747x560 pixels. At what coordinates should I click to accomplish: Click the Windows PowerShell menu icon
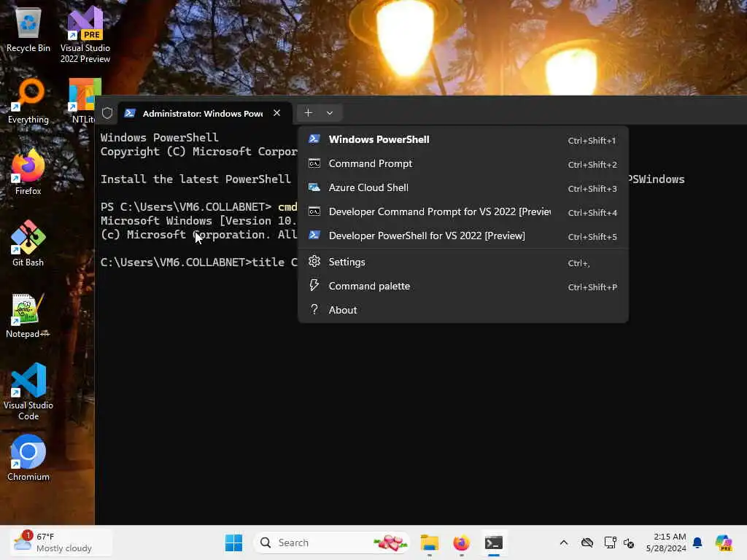tap(314, 139)
